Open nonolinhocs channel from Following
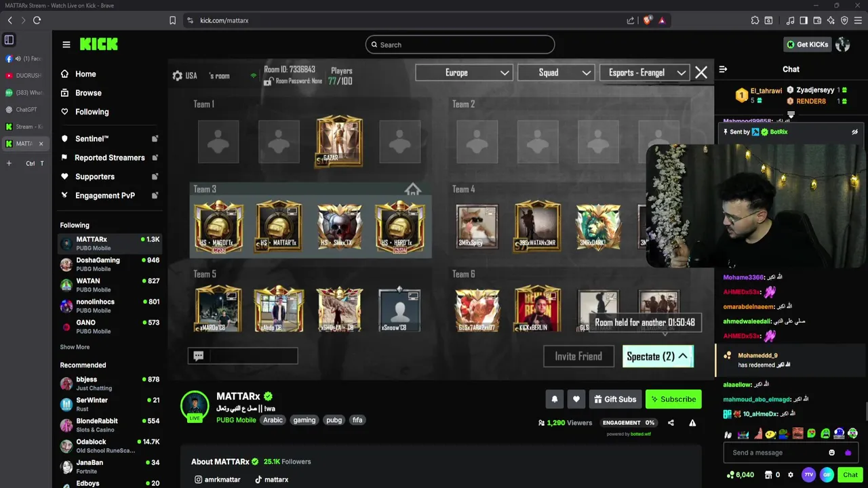Image resolution: width=868 pixels, height=488 pixels. click(x=110, y=306)
